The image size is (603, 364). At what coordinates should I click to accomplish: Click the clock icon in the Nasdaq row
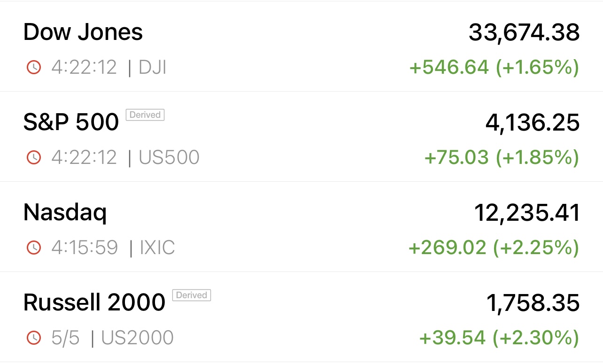click(34, 247)
